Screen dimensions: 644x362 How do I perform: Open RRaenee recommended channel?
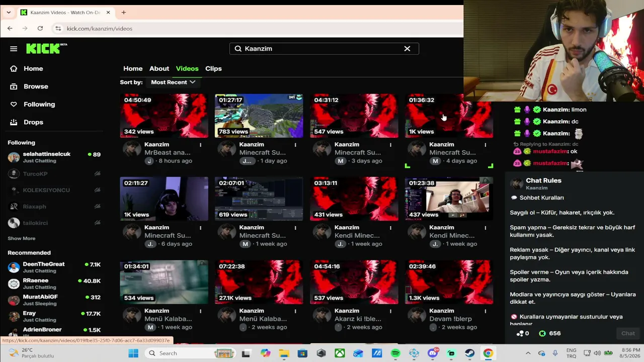[x=54, y=284]
